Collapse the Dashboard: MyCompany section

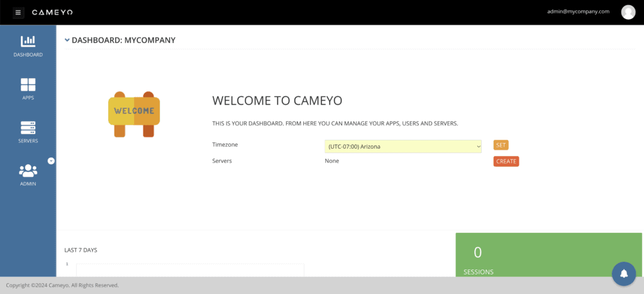(x=67, y=40)
